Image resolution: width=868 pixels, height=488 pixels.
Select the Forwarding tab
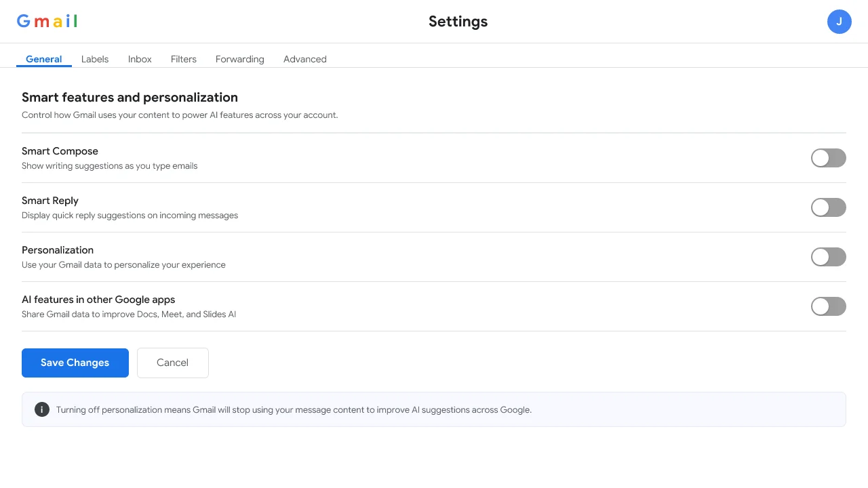click(x=240, y=59)
